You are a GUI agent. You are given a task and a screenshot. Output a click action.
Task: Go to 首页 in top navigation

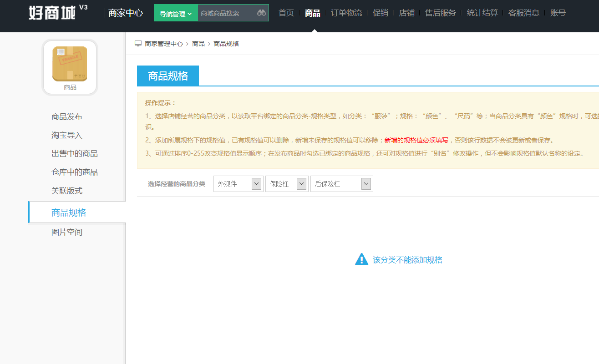click(x=286, y=13)
